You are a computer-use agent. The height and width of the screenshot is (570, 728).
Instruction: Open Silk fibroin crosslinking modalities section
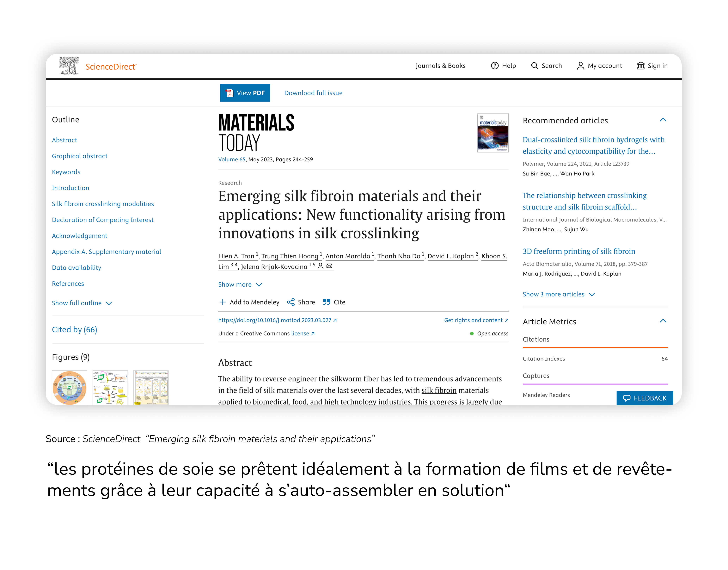pyautogui.click(x=103, y=204)
